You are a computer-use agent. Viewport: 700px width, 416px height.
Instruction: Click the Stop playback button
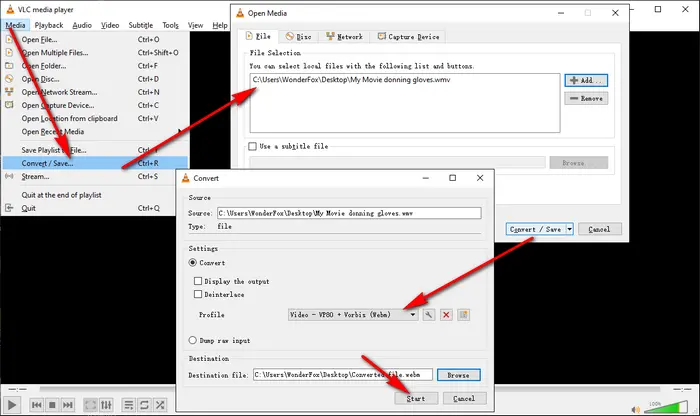[52, 405]
